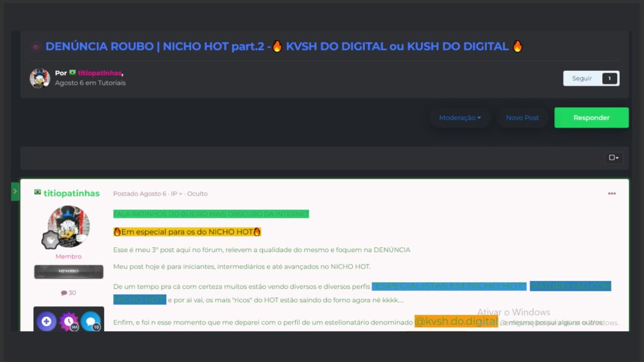Viewport: 644px width, 362px height.
Task: Click the follower count 1 badge
Action: coord(610,78)
